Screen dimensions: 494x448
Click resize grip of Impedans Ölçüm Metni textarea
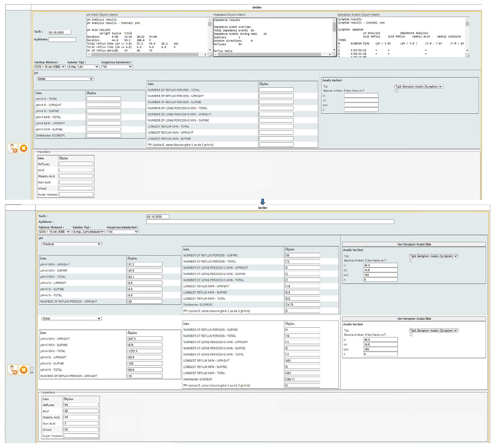point(335,56)
